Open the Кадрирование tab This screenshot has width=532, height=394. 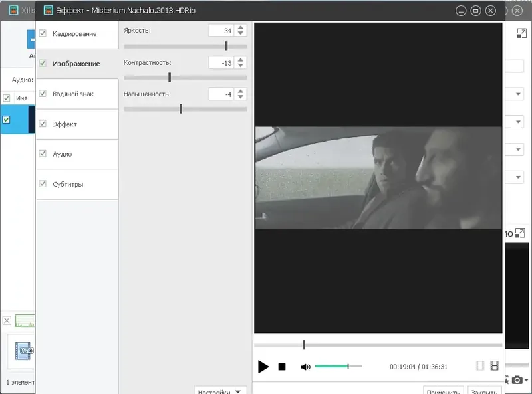pyautogui.click(x=77, y=34)
